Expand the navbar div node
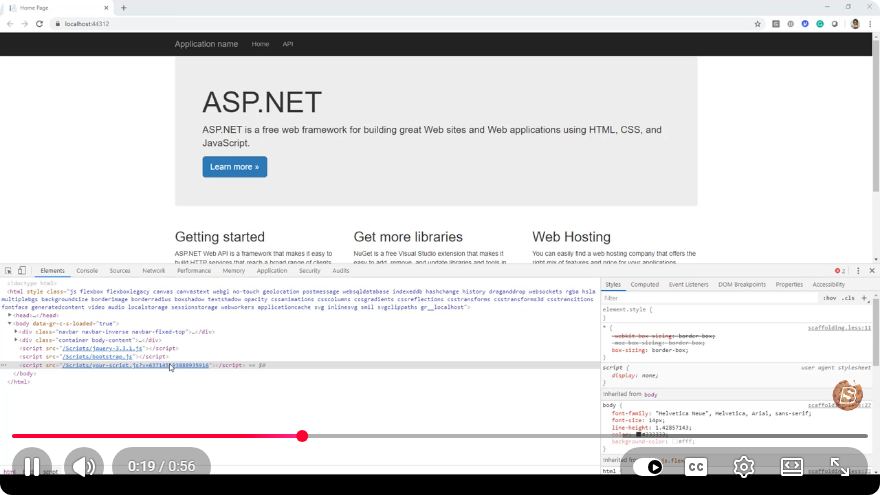 click(x=16, y=332)
